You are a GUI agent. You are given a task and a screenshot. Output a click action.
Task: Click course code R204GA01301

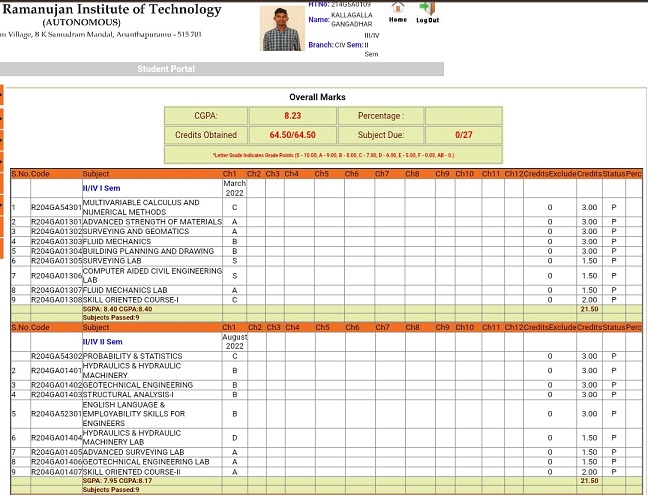[57, 222]
